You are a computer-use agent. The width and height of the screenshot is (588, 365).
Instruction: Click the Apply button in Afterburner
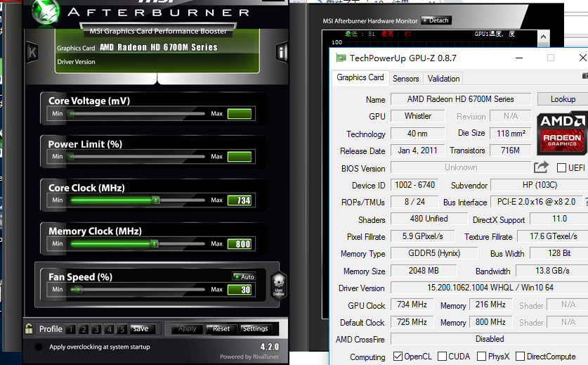point(187,329)
